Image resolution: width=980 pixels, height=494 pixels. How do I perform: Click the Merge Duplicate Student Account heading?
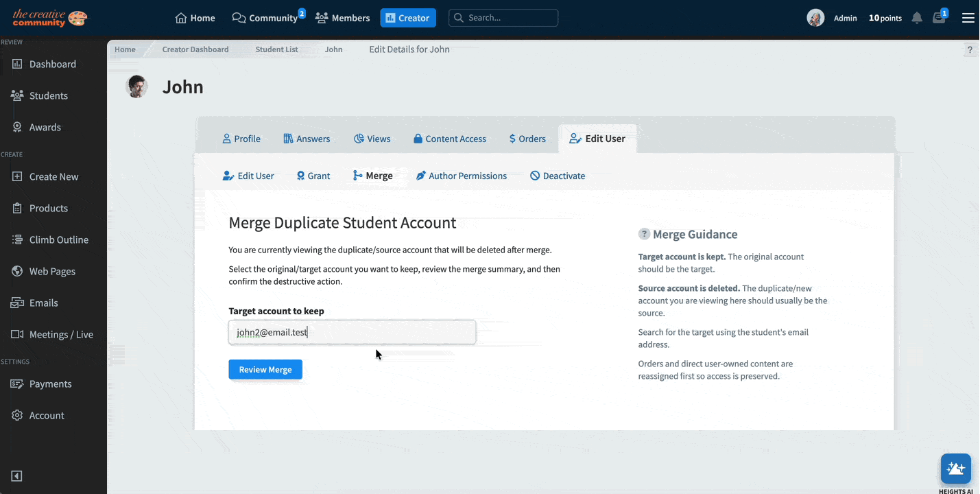[x=342, y=223]
